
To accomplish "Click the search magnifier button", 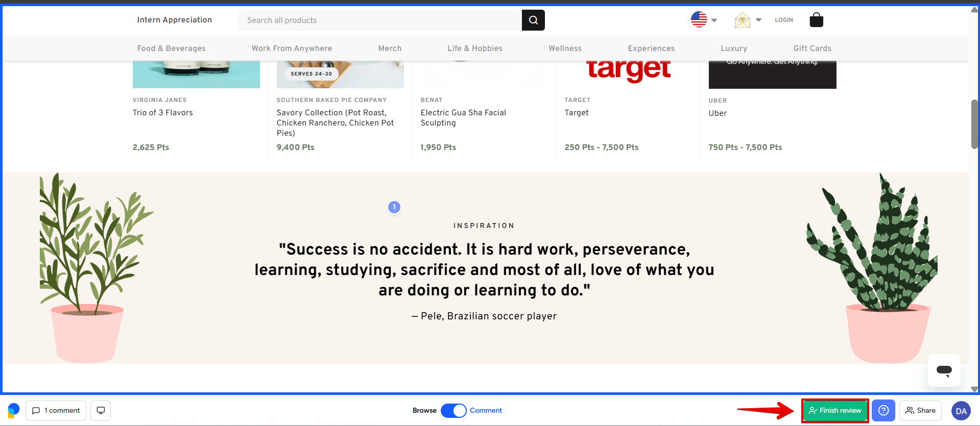I will [533, 20].
